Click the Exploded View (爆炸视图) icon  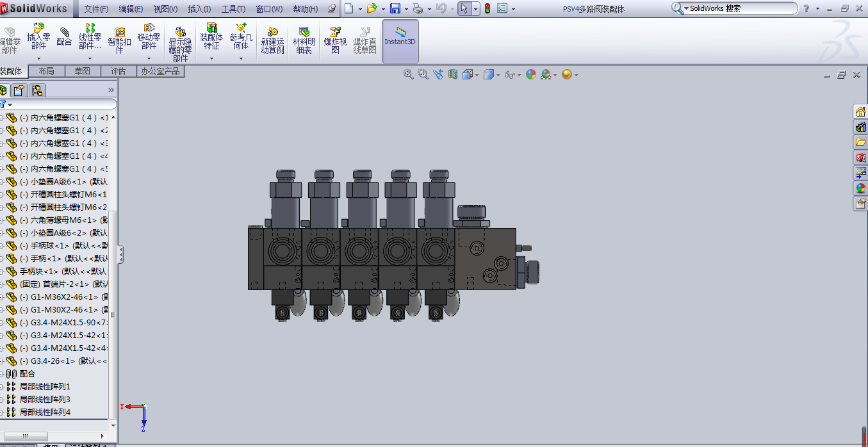(x=335, y=31)
